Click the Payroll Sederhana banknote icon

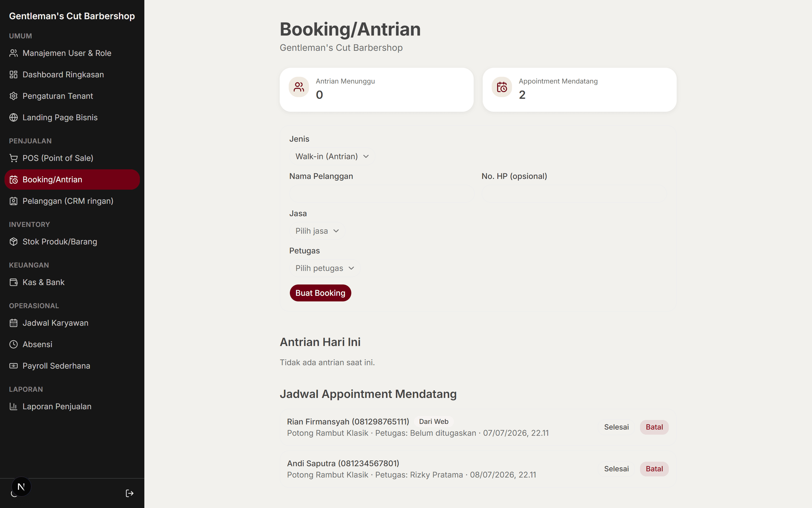click(14, 366)
